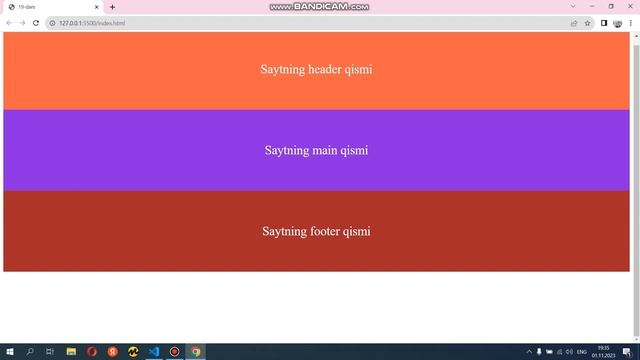Screen dimensions: 640x360
Task: Open network settings tray icon
Action: [559, 351]
